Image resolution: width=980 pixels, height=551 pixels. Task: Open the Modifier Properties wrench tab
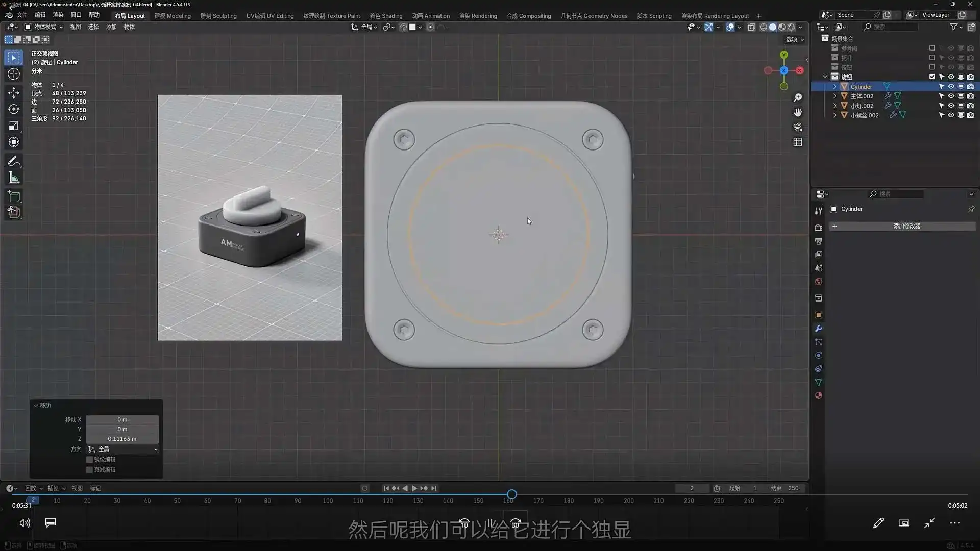coord(818,329)
